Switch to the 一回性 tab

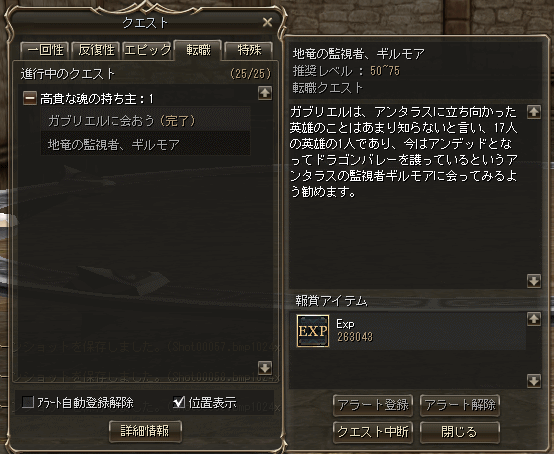45,50
